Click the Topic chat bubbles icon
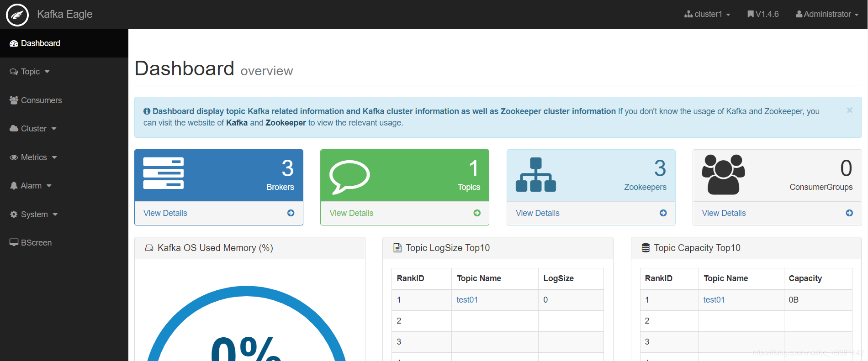Viewport: 868px width, 361px height. [x=14, y=72]
